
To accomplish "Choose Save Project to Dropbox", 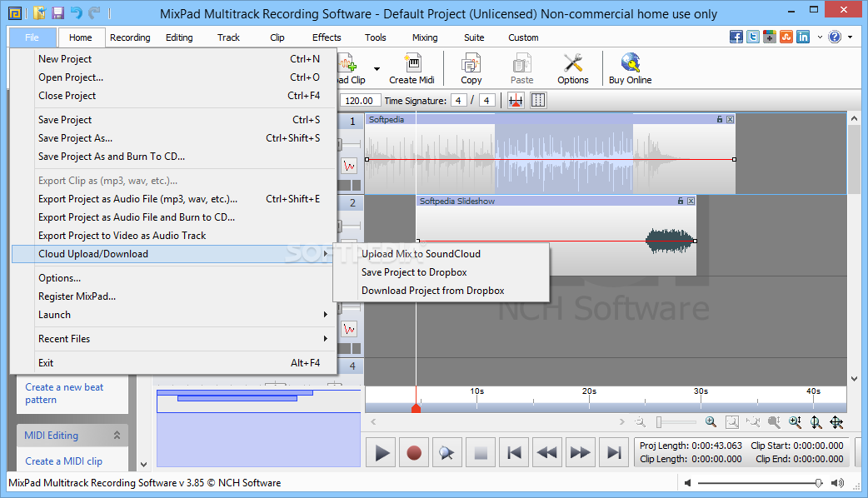I will click(441, 272).
